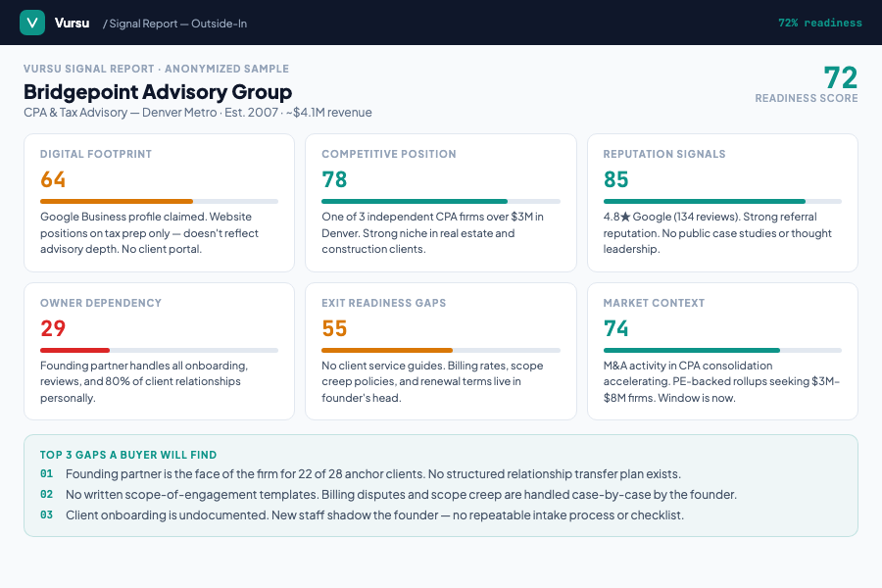Click the Reputation Signals progress bar
The height and width of the screenshot is (588, 882).
coord(723,202)
